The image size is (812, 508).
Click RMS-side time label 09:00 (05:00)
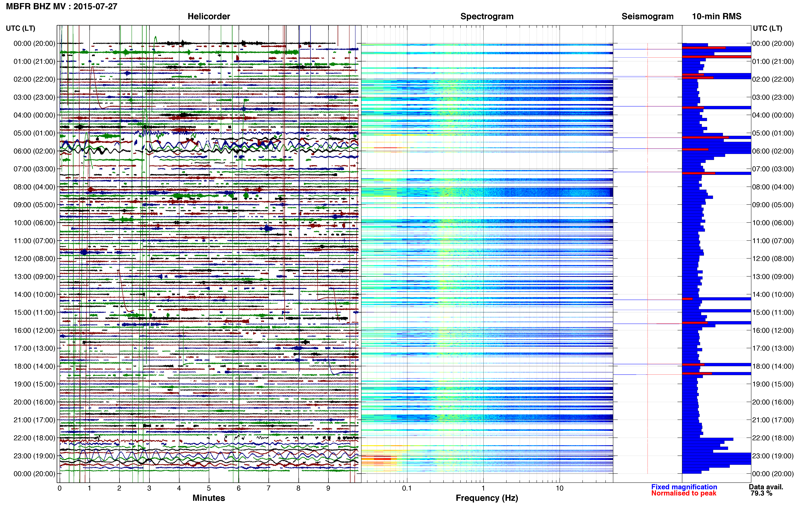[773, 205]
